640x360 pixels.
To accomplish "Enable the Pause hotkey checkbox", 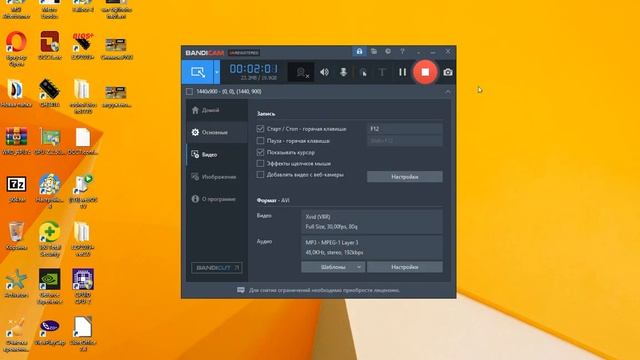I will tap(260, 140).
